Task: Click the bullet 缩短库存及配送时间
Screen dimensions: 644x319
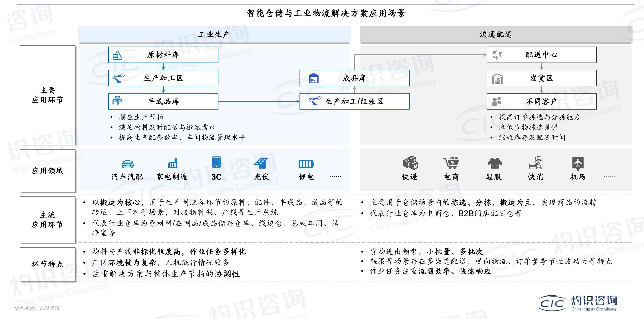Action: click(532, 137)
